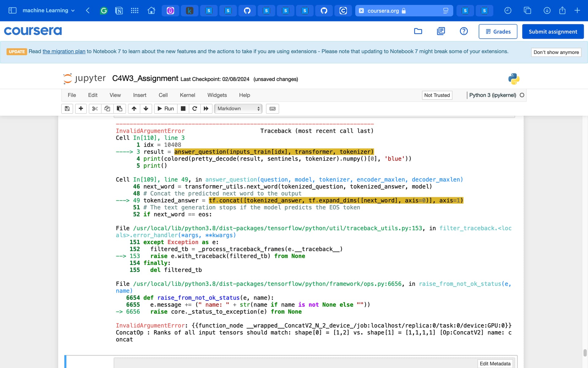
Task: Move selected cell up arrow
Action: [134, 109]
